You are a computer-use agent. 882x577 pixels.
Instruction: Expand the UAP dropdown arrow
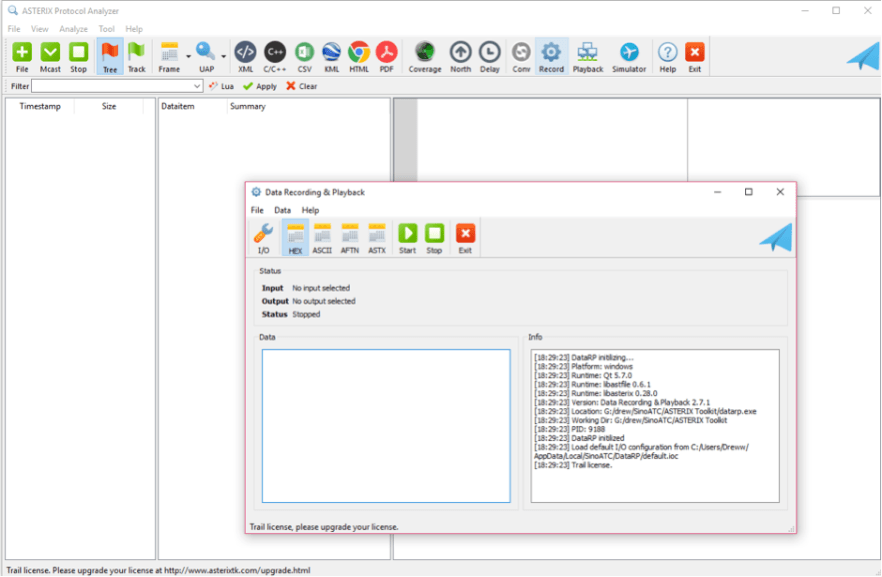pos(224,56)
